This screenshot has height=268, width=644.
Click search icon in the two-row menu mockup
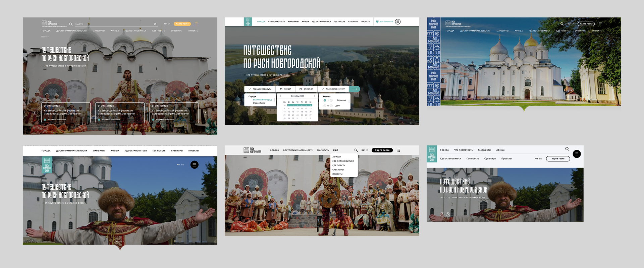pyautogui.click(x=567, y=149)
